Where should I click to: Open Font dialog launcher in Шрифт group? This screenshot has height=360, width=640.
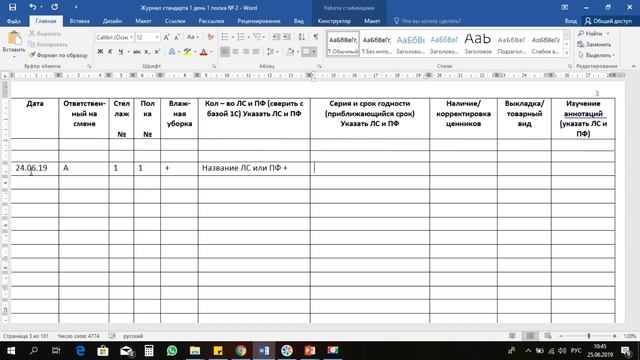pyautogui.click(x=214, y=66)
